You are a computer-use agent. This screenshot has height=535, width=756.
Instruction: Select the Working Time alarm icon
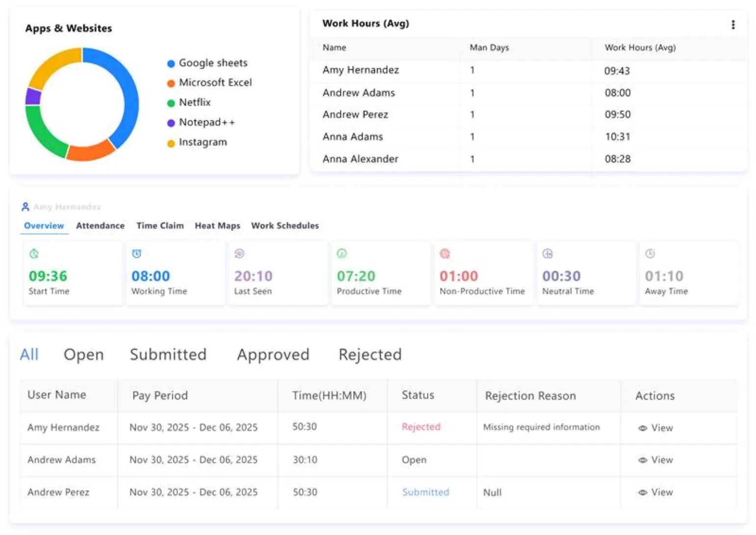[136, 254]
